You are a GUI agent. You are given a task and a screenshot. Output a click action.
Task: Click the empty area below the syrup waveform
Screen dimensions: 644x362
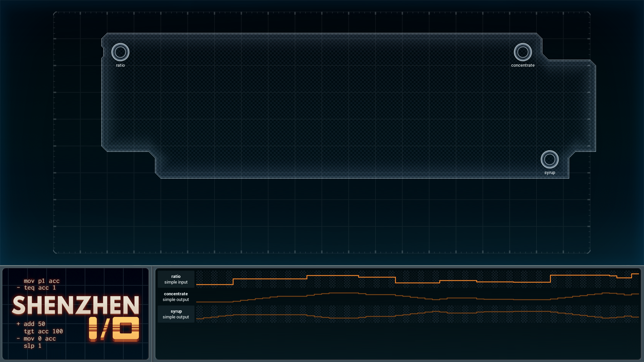[x=398, y=340]
